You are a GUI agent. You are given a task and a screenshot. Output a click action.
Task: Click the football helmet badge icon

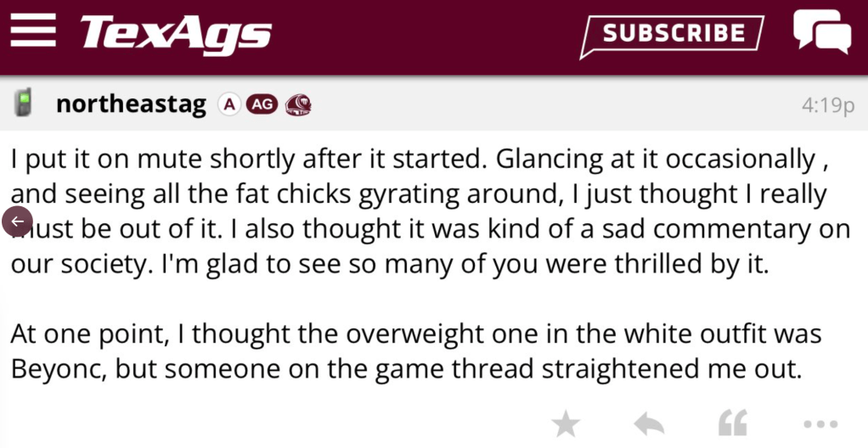click(x=297, y=104)
